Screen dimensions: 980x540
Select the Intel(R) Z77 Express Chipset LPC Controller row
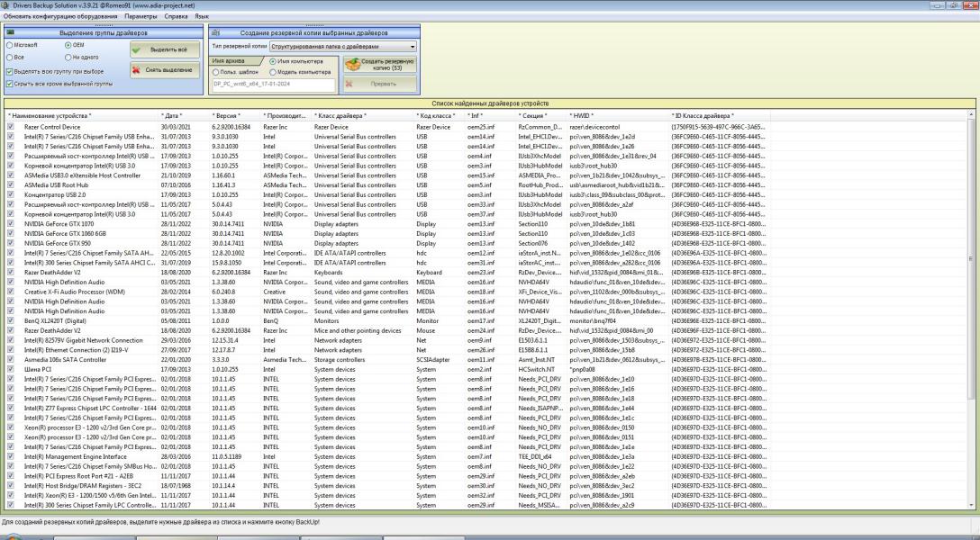tap(387, 409)
